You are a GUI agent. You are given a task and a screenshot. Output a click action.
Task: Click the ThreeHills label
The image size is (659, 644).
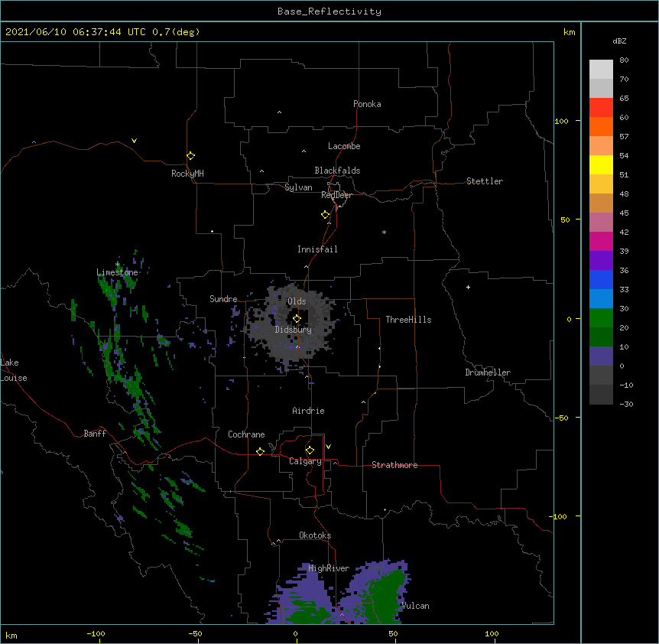(408, 320)
